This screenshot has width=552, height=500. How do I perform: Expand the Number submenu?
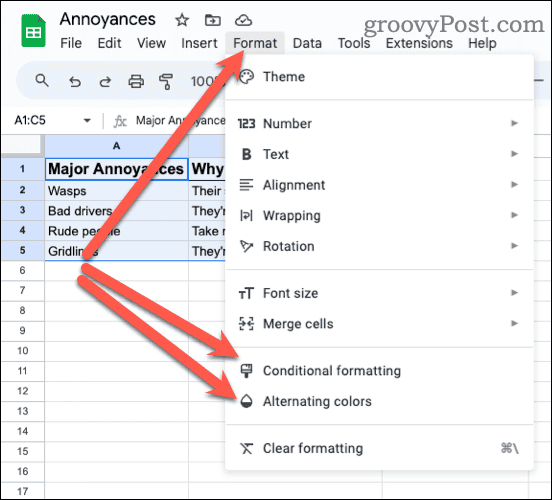380,124
